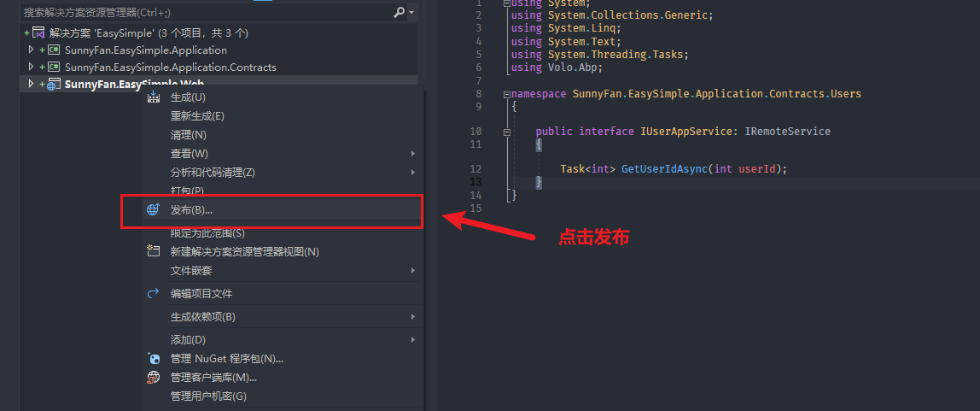
Task: Click the 新建解决方案资源管理器视图(N) icon
Action: pyautogui.click(x=153, y=251)
